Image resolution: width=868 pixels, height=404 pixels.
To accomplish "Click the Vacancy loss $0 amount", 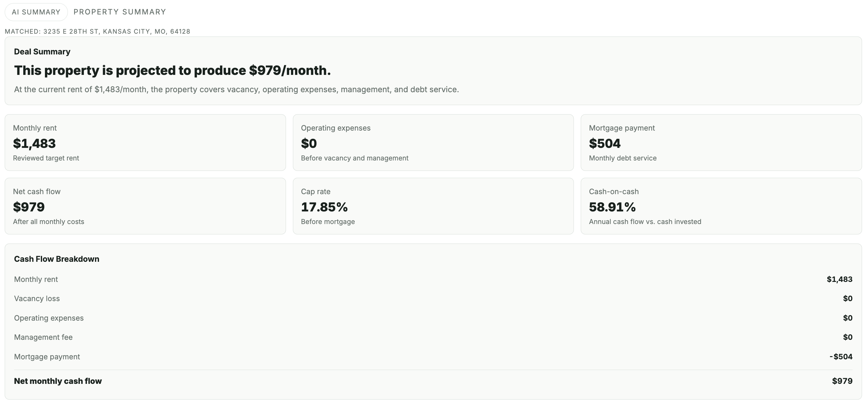I will (x=848, y=299).
